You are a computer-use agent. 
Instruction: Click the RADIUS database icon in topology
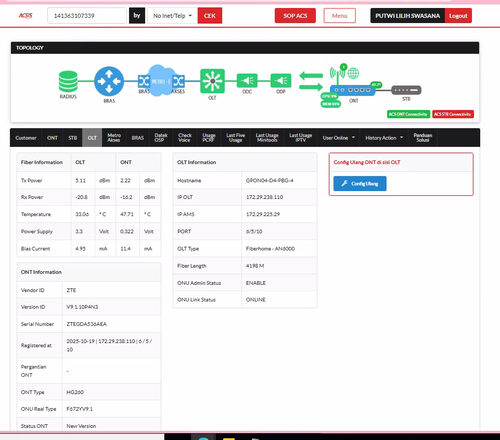pyautogui.click(x=68, y=81)
